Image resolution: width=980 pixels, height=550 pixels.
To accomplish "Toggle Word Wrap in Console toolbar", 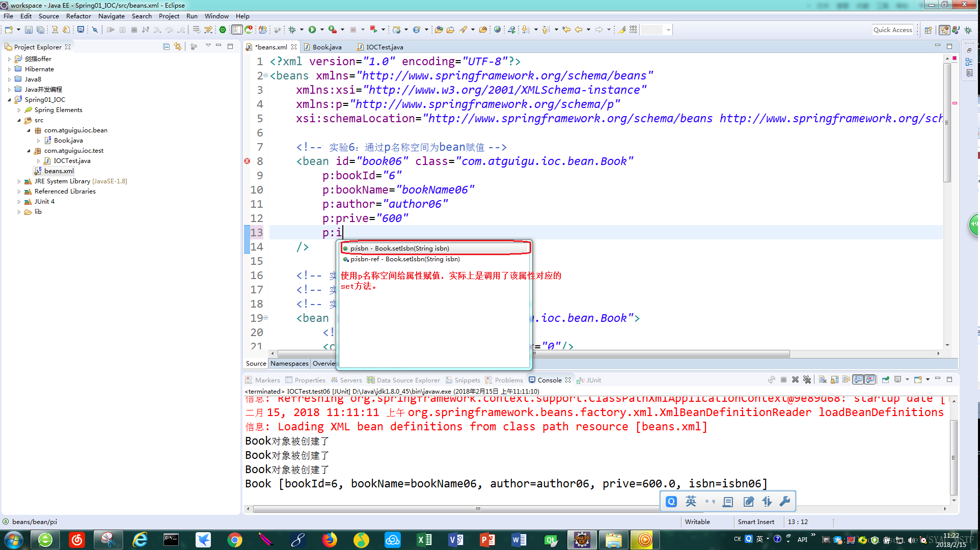I will pyautogui.click(x=846, y=380).
